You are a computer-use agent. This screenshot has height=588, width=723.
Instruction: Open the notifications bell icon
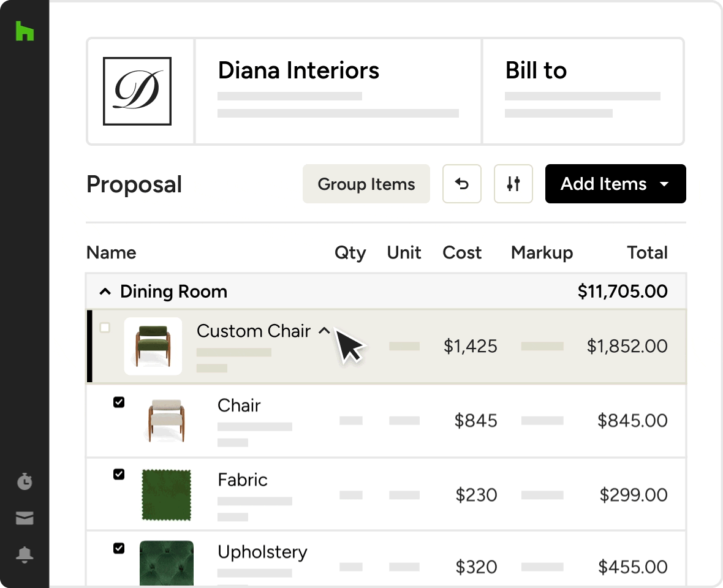tap(25, 555)
